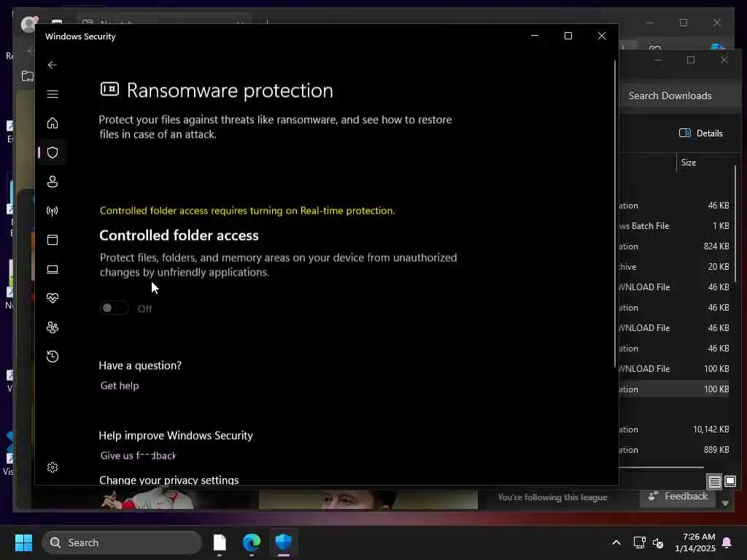747x560 pixels.
Task: Click the Ransomware protection heading icon
Action: 109,90
